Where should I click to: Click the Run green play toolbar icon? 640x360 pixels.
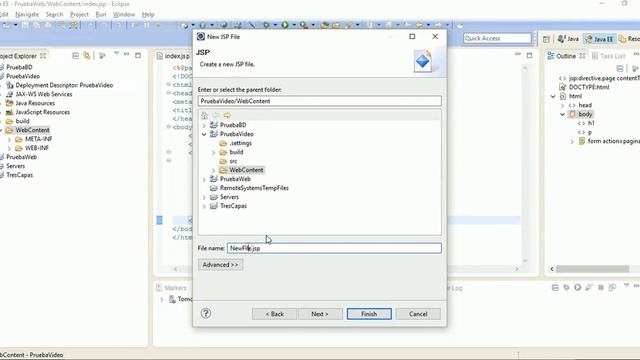click(284, 25)
